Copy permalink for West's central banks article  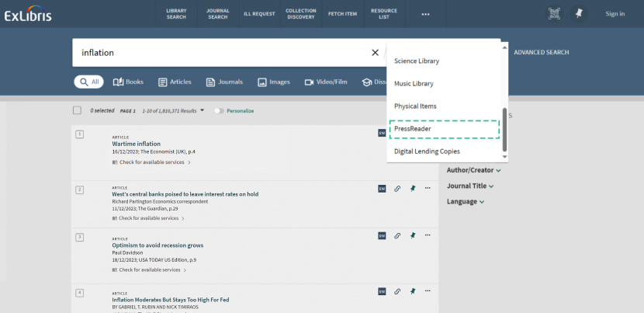click(x=397, y=188)
